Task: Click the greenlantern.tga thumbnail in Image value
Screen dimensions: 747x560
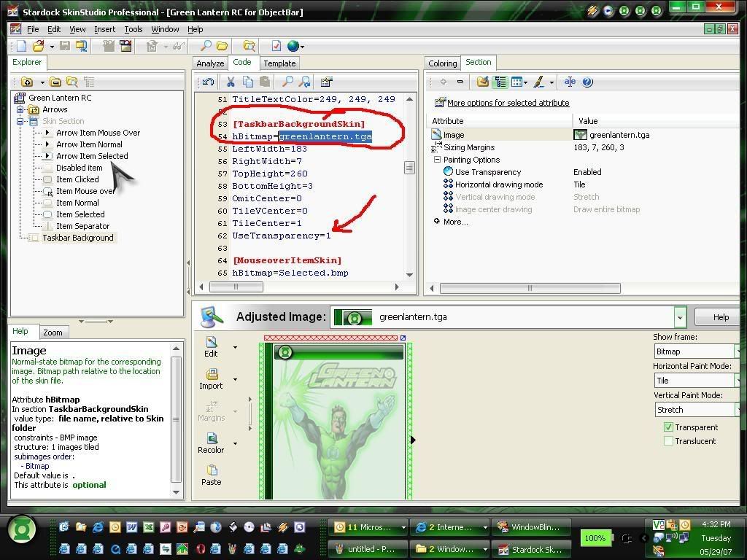Action: [x=580, y=135]
